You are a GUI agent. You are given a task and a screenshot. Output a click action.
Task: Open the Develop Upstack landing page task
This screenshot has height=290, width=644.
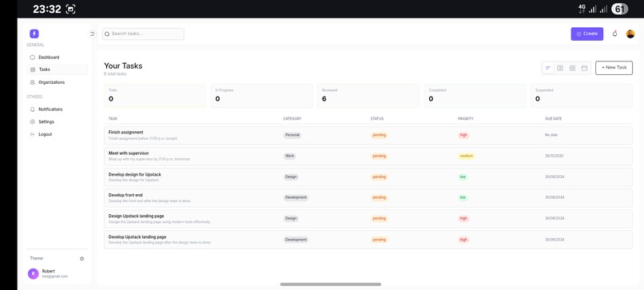368,240
